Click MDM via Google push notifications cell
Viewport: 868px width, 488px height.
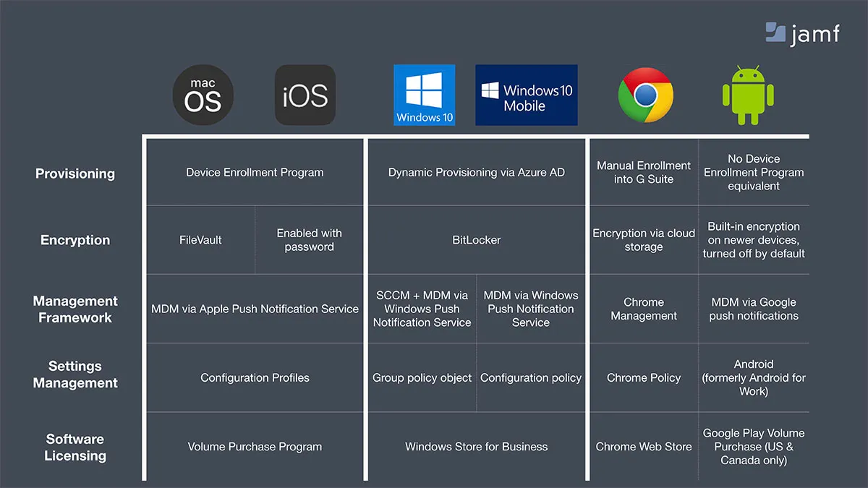point(754,309)
